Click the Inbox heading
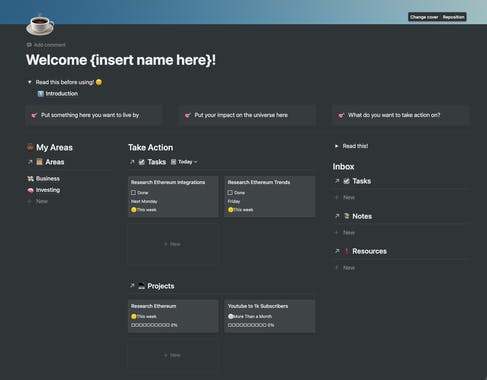Image resolution: width=487 pixels, height=380 pixels. tap(343, 166)
